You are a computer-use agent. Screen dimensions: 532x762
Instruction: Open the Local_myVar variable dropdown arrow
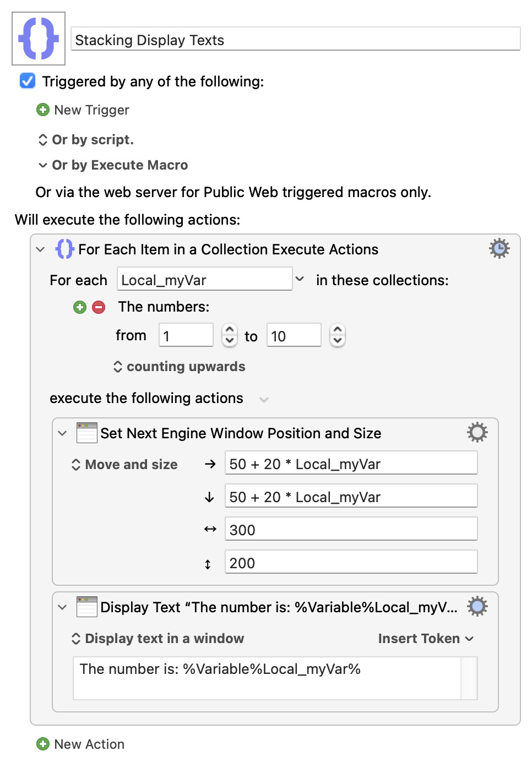point(300,279)
